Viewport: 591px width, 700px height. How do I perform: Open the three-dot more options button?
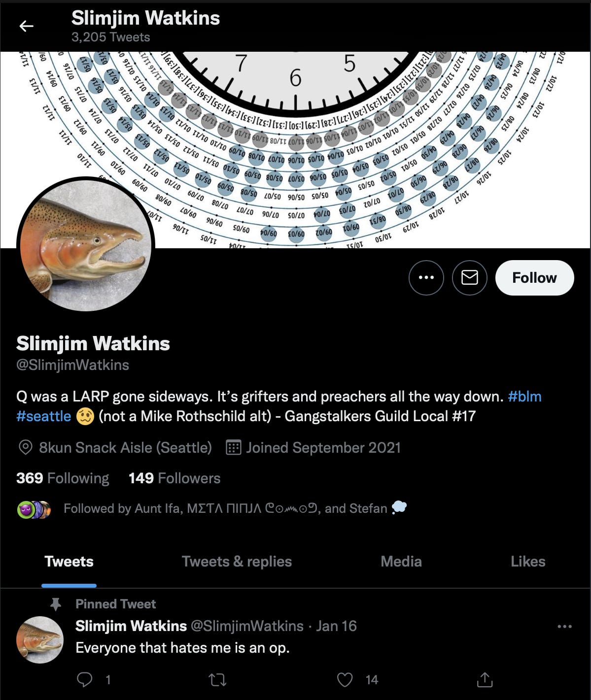pyautogui.click(x=426, y=278)
